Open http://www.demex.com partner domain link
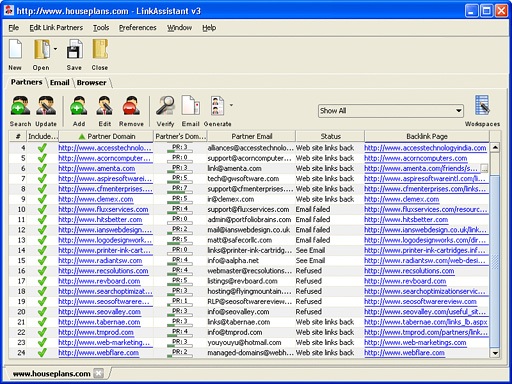Image resolution: width=512 pixels, height=384 pixels. [96, 199]
